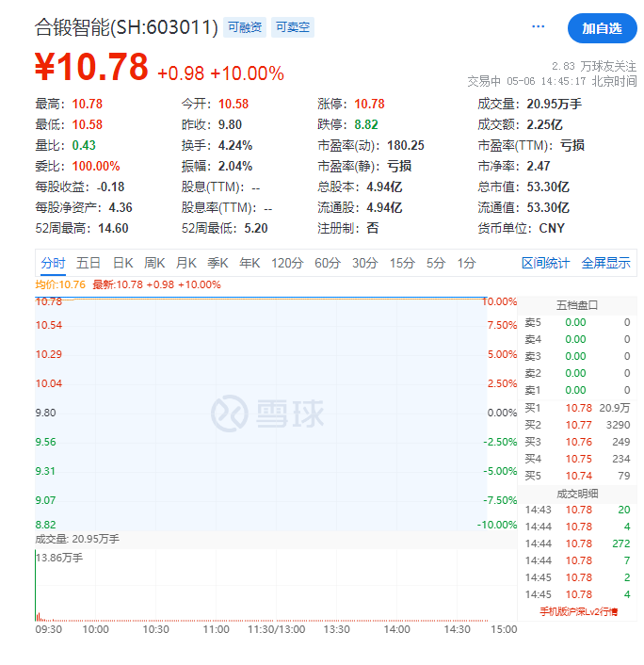644x665 pixels.
Task: Click 全屏显示 to view fullscreen
Action: [605, 263]
